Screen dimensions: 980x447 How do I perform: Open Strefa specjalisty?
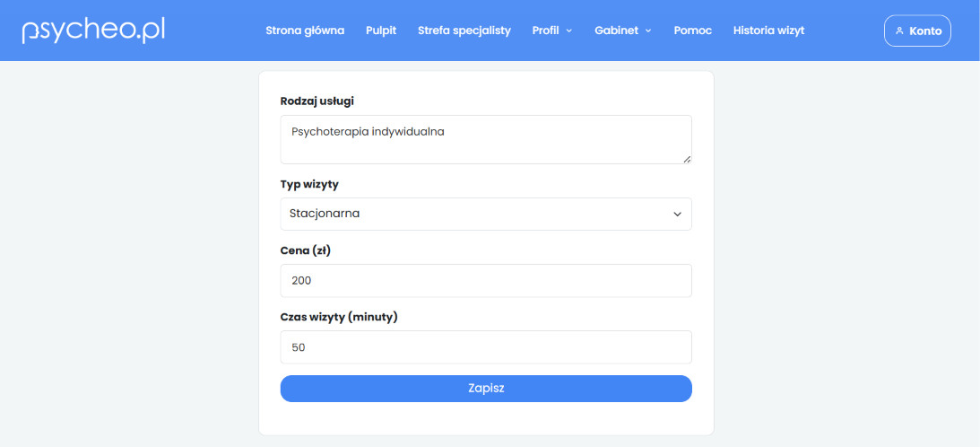(464, 31)
